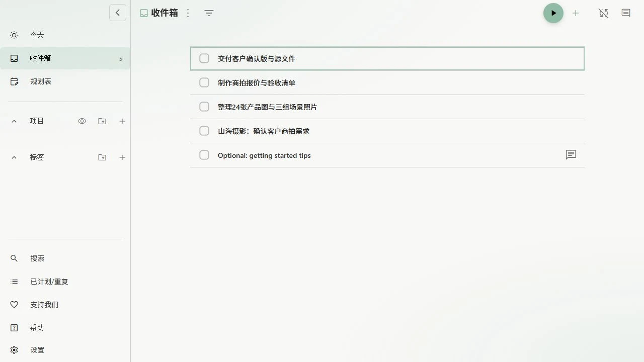644x362 pixels.
Task: Select the task title 山海摄影：确认客户商拍需求
Action: coord(264,131)
